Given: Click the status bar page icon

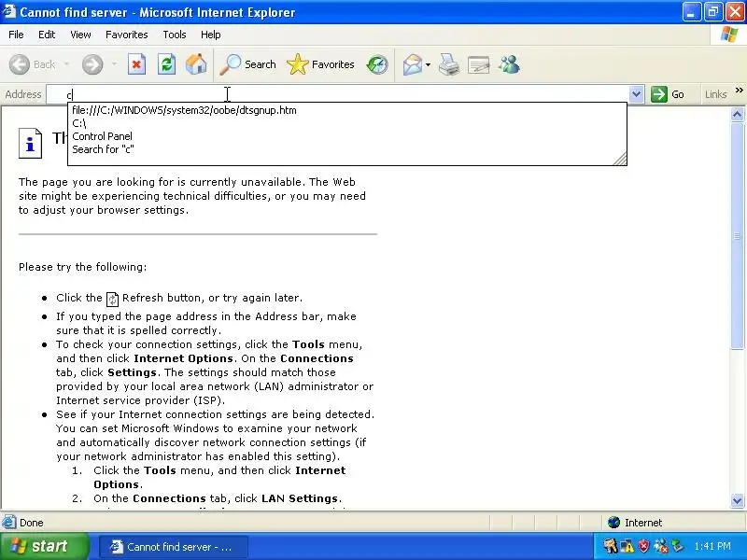Looking at the screenshot, I should (8, 523).
